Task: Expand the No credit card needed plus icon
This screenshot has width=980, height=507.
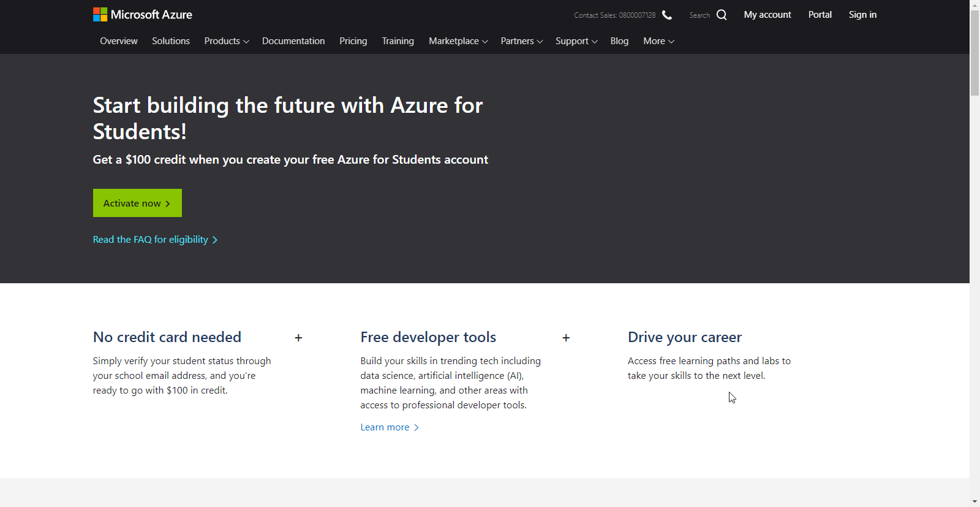Action: tap(298, 338)
